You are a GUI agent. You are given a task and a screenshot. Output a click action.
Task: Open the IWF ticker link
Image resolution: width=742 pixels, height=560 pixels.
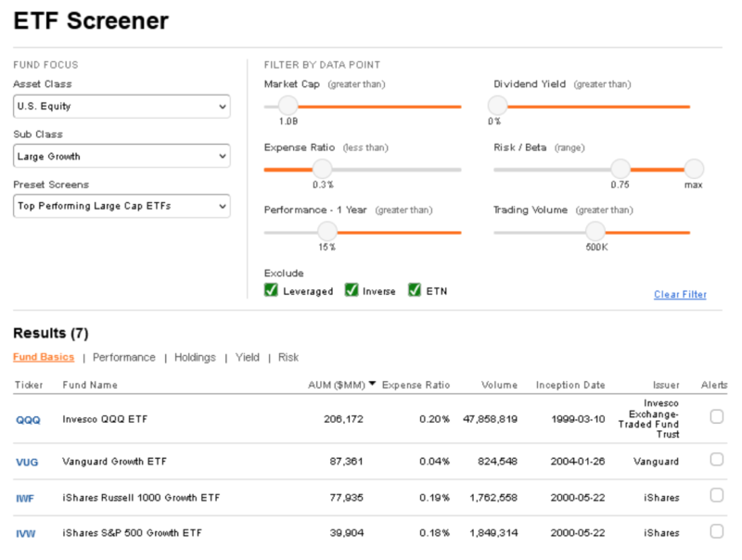(25, 499)
